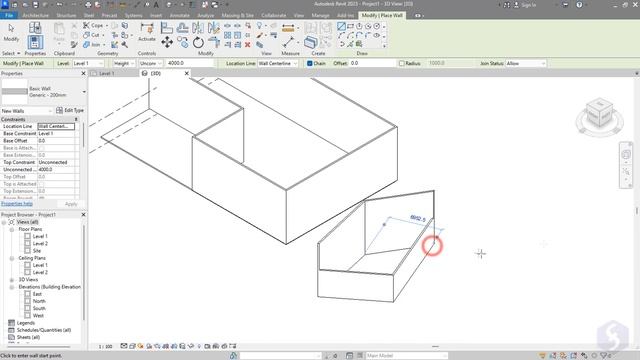Choose Mirror - Pick Axis tool
Viewport: 640px width, 360px height.
[198, 28]
